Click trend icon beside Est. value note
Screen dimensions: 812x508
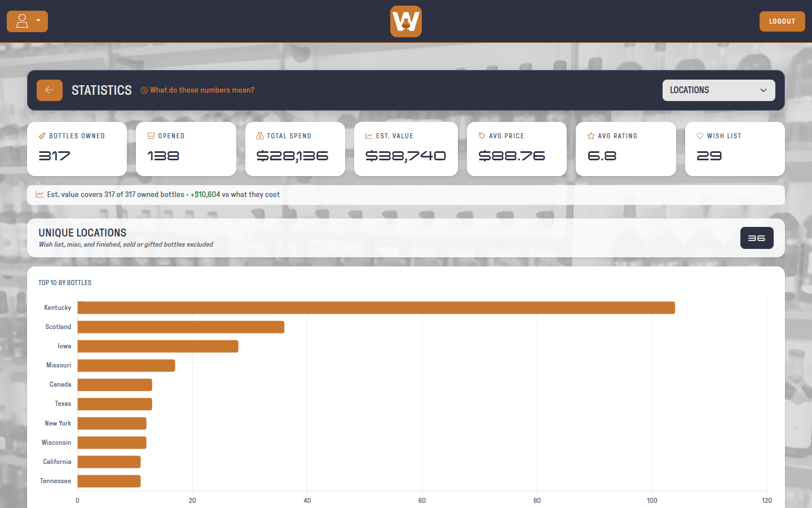click(x=40, y=194)
